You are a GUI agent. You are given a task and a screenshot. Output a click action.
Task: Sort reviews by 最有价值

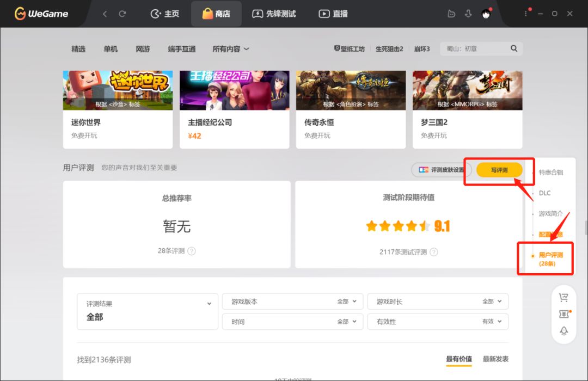(x=459, y=359)
